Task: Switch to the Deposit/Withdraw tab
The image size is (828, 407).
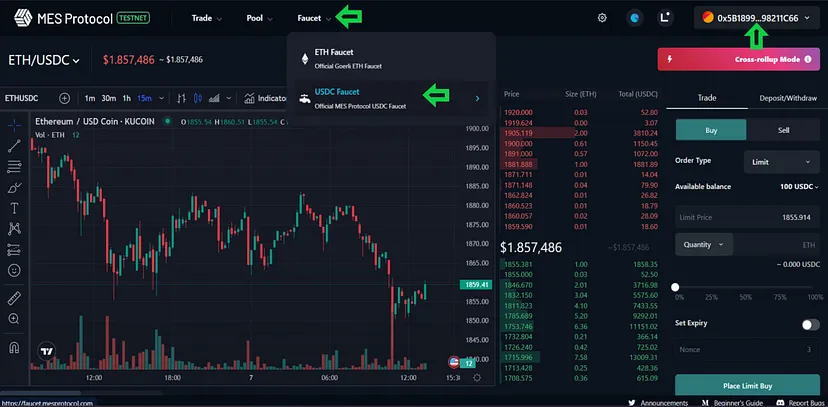Action: [x=787, y=98]
